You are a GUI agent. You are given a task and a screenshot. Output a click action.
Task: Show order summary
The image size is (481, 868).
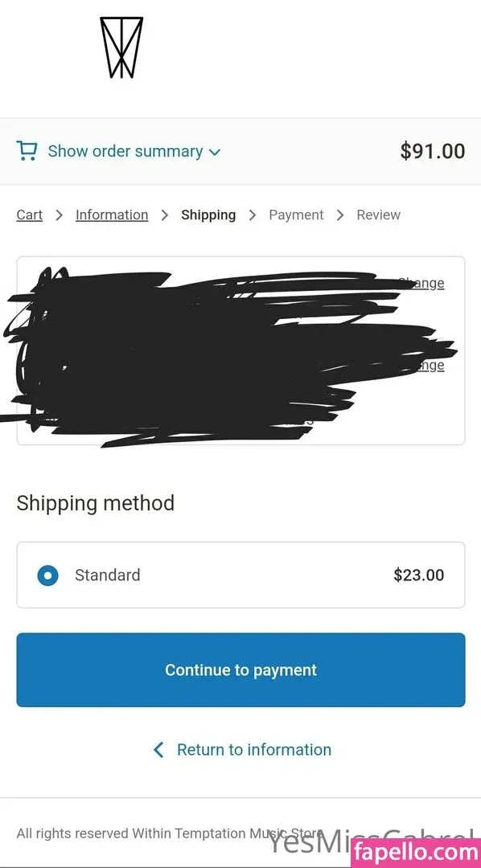[125, 151]
